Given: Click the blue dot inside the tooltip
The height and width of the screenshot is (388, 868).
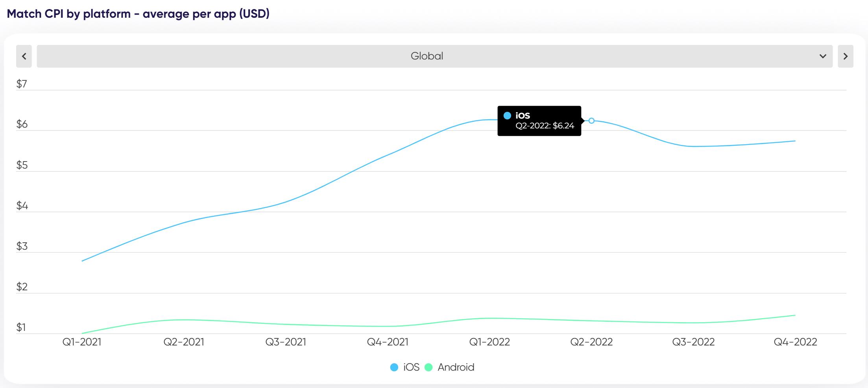Looking at the screenshot, I should [x=507, y=115].
